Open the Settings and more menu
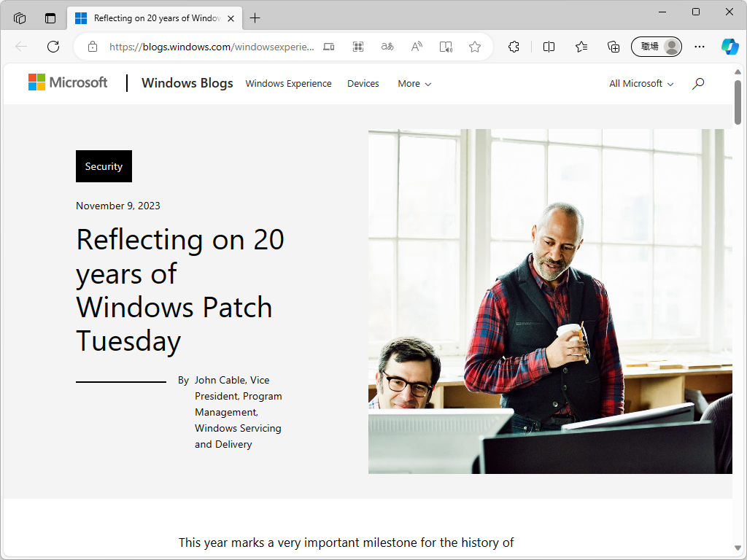This screenshot has height=560, width=747. pos(700,46)
